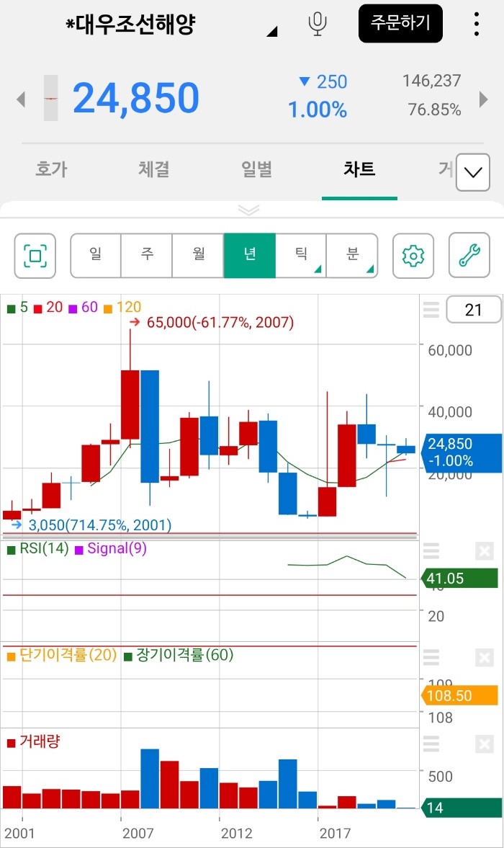The height and width of the screenshot is (848, 504).
Task: Collapse header with double chevron handle
Action: [x=249, y=210]
